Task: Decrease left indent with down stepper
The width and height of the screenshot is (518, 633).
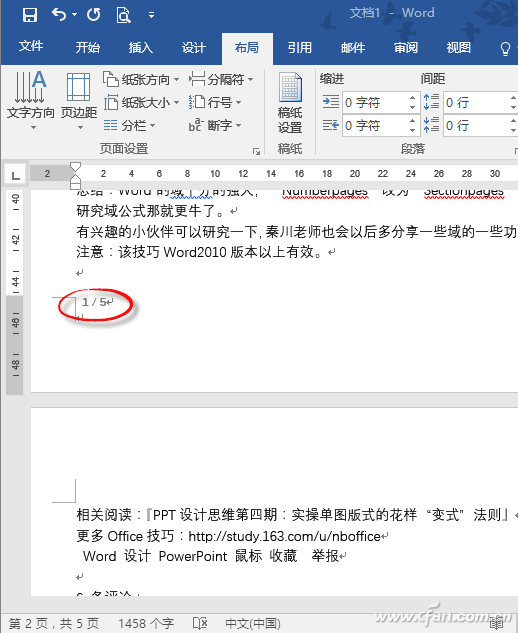Action: pos(412,107)
